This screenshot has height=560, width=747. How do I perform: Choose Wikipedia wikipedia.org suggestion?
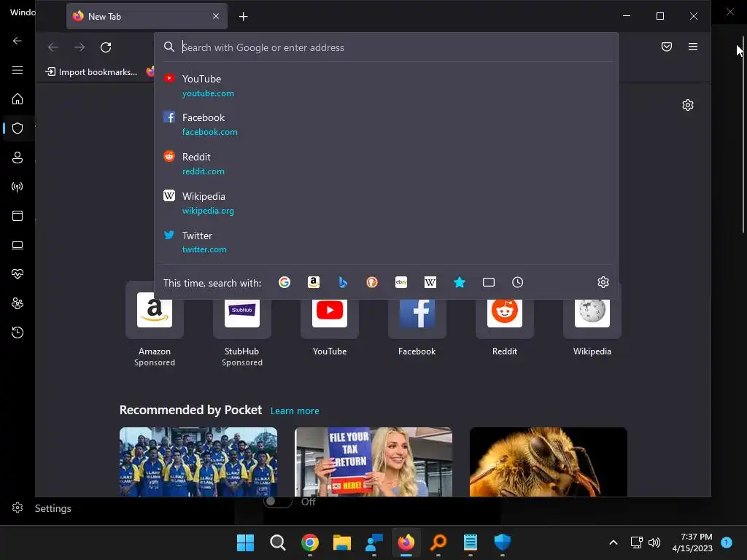coord(387,203)
